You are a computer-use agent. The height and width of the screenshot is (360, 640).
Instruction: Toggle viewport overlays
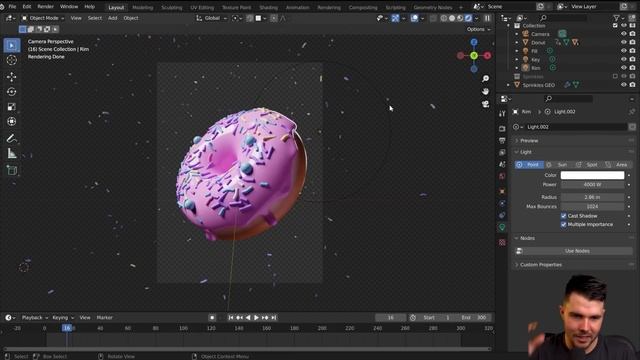click(x=414, y=18)
